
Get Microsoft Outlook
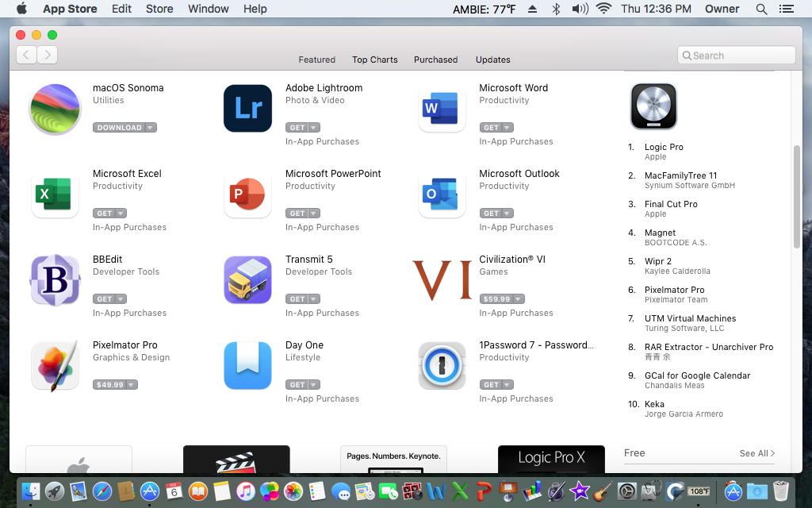[x=491, y=213]
